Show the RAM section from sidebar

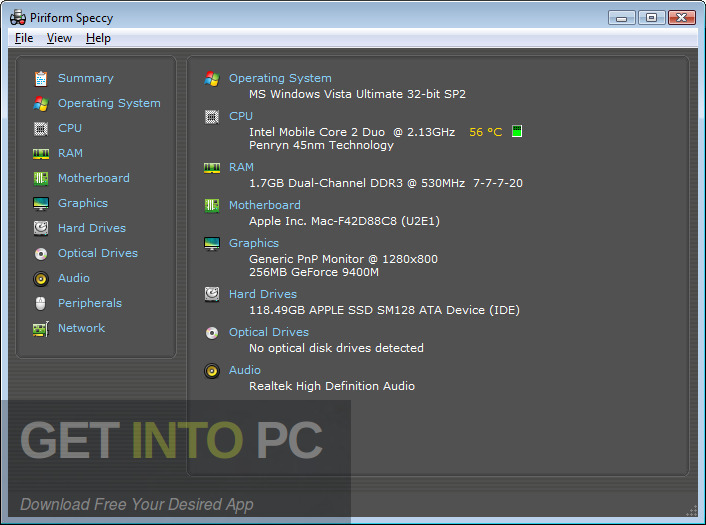point(70,153)
